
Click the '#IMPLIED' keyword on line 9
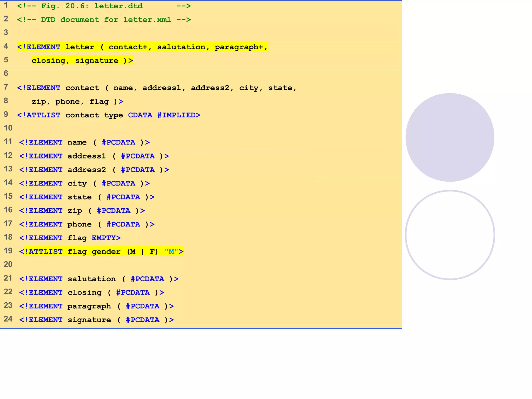click(x=177, y=115)
